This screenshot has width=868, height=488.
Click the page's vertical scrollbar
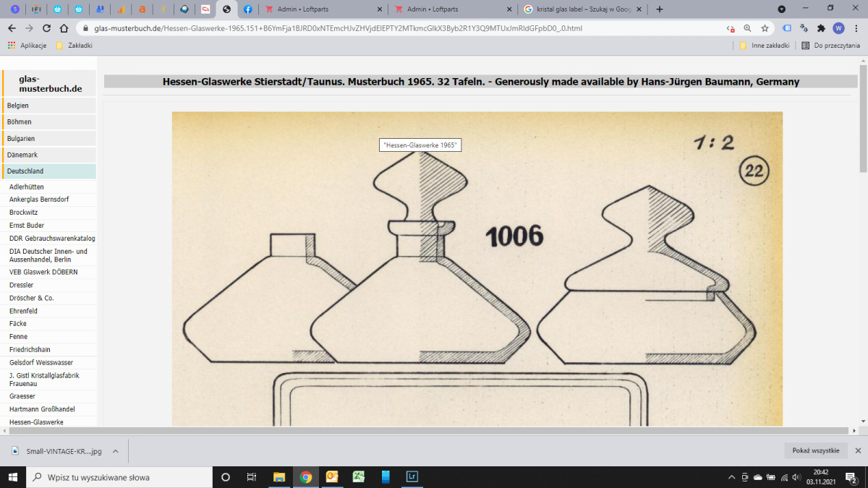tap(862, 217)
